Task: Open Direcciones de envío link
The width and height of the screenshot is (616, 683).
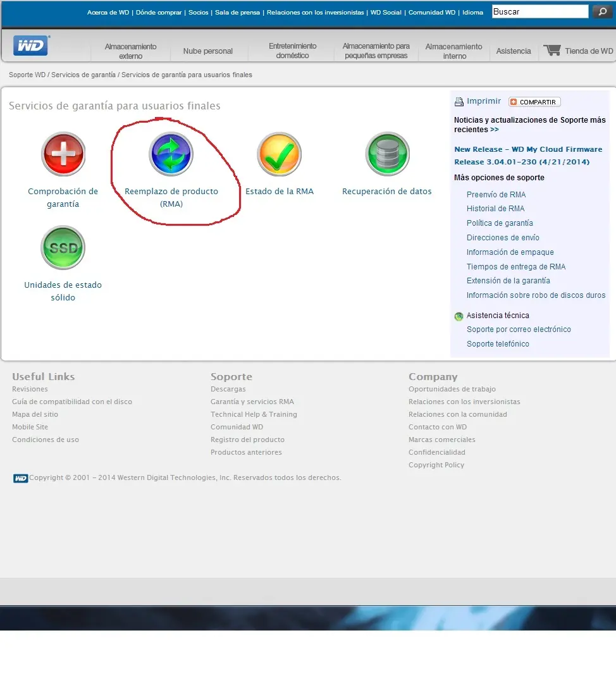Action: (x=503, y=237)
